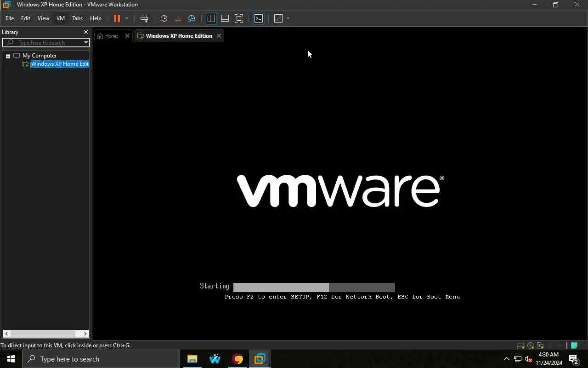Open the stretch display dropdown arrow
Image resolution: width=588 pixels, height=368 pixels.
coord(288,18)
